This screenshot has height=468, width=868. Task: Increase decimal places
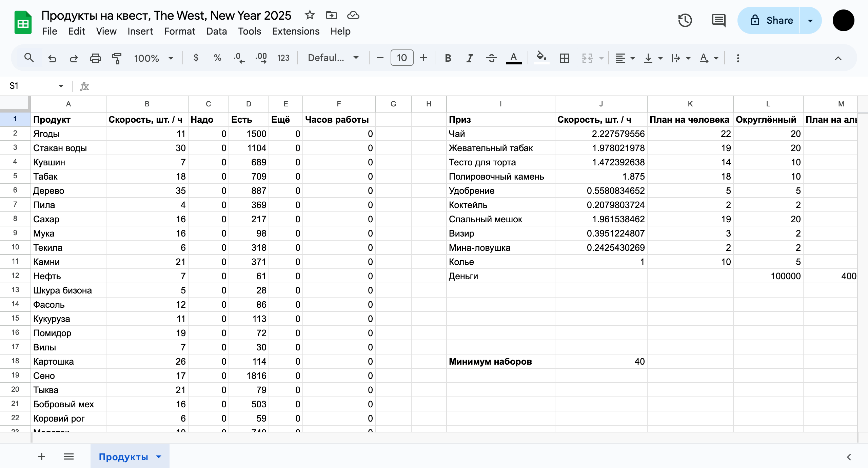click(x=261, y=58)
